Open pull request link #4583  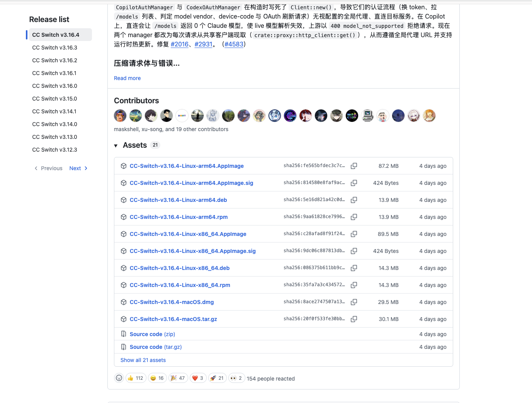click(x=234, y=44)
